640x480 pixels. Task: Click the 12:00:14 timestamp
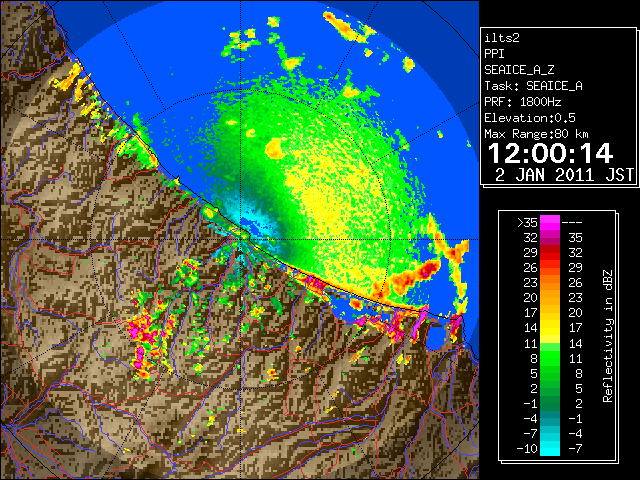(x=551, y=154)
